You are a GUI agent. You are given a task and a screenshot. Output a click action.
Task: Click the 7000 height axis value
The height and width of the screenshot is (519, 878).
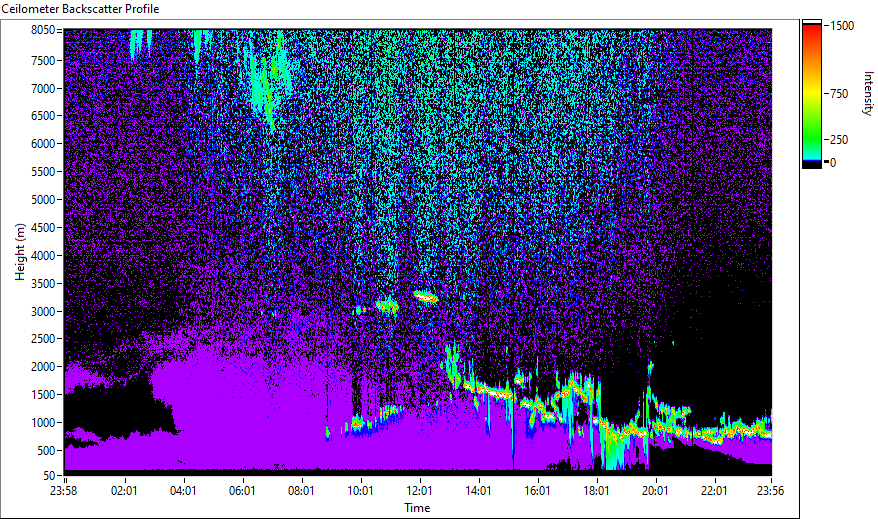[43, 88]
